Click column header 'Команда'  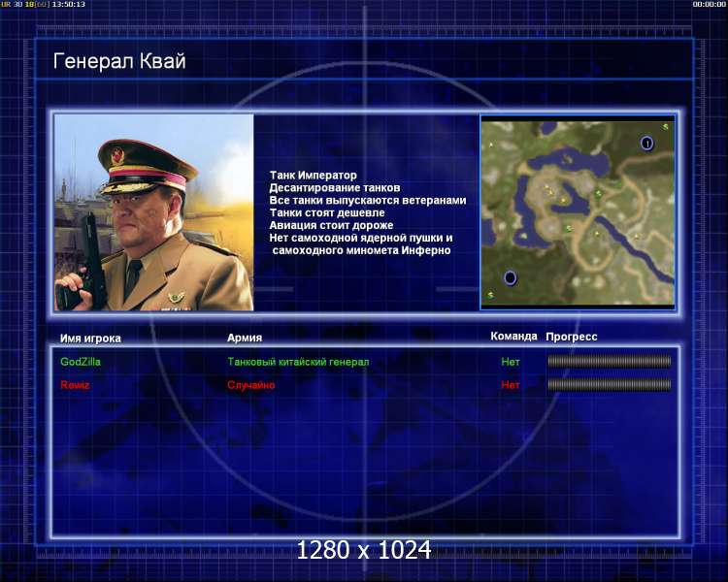513,336
